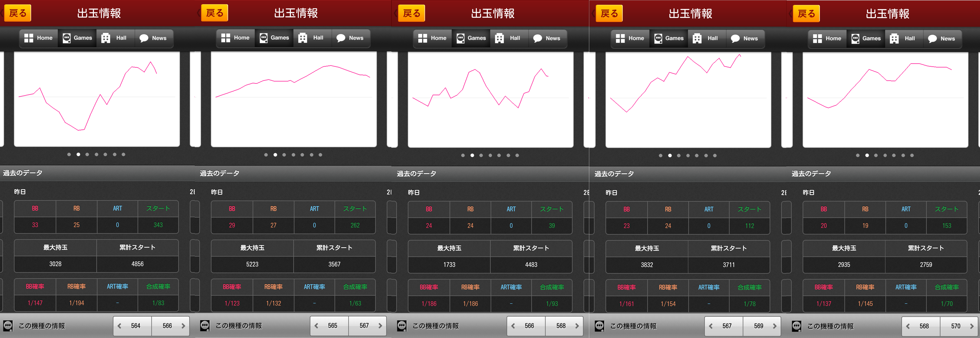Tap 戻る in the panel with 最大持玉 1733
The image size is (980, 338).
411,13
